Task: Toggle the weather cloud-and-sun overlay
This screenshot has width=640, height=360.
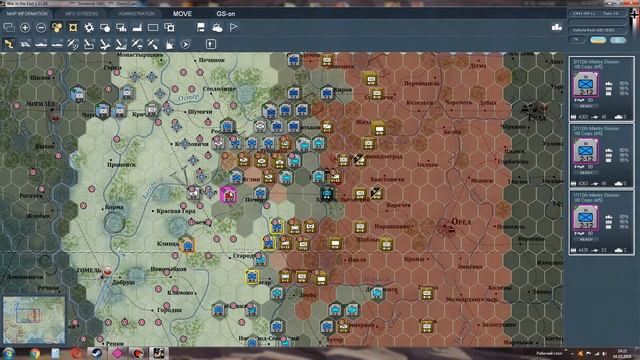Action: pyautogui.click(x=217, y=27)
